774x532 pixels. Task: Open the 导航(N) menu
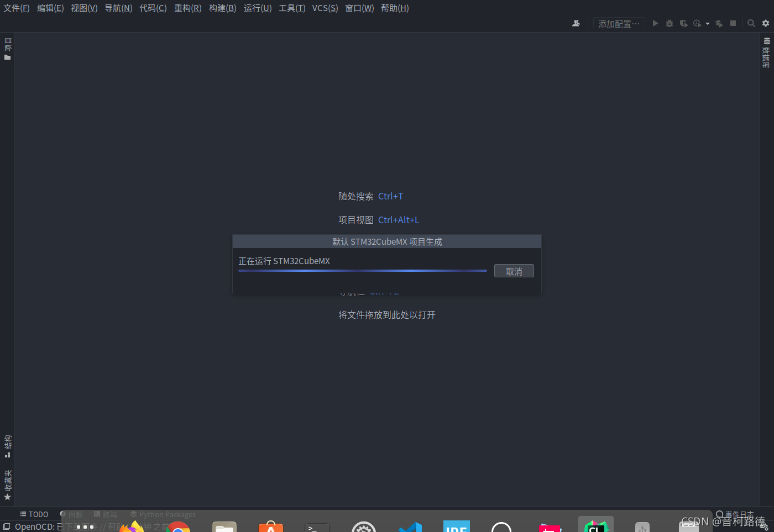tap(118, 8)
